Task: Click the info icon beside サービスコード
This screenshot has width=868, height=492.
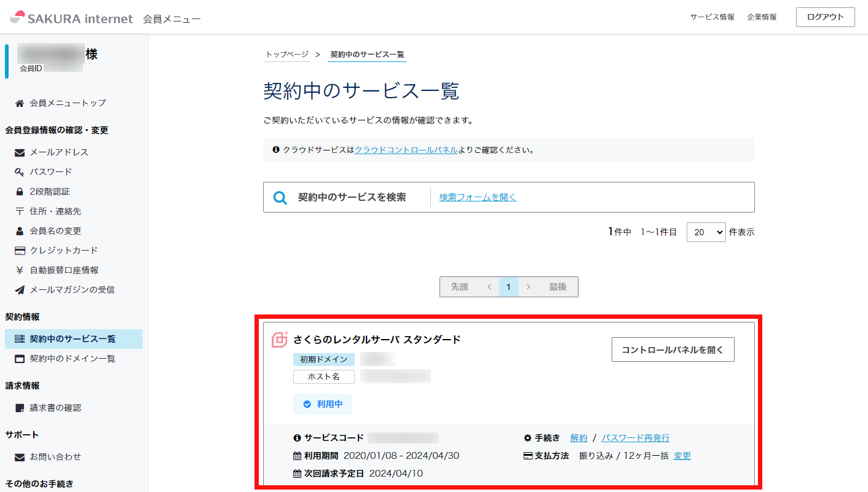Action: pos(298,438)
